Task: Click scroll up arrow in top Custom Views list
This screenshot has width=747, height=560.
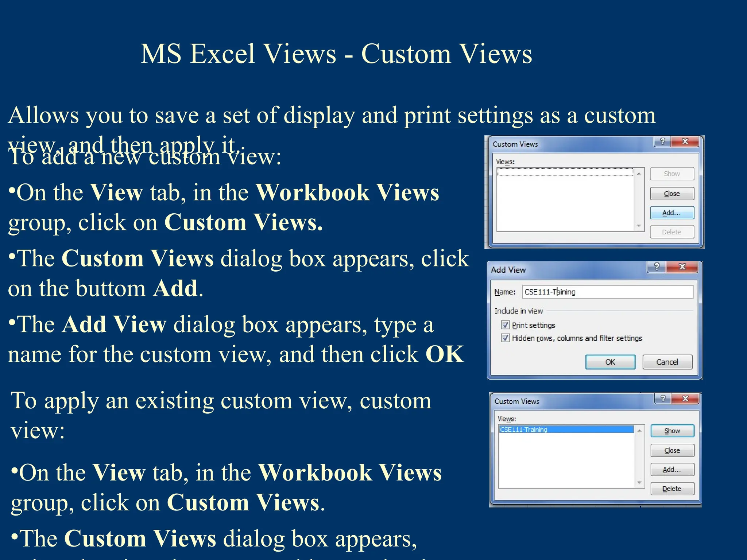Action: (639, 174)
